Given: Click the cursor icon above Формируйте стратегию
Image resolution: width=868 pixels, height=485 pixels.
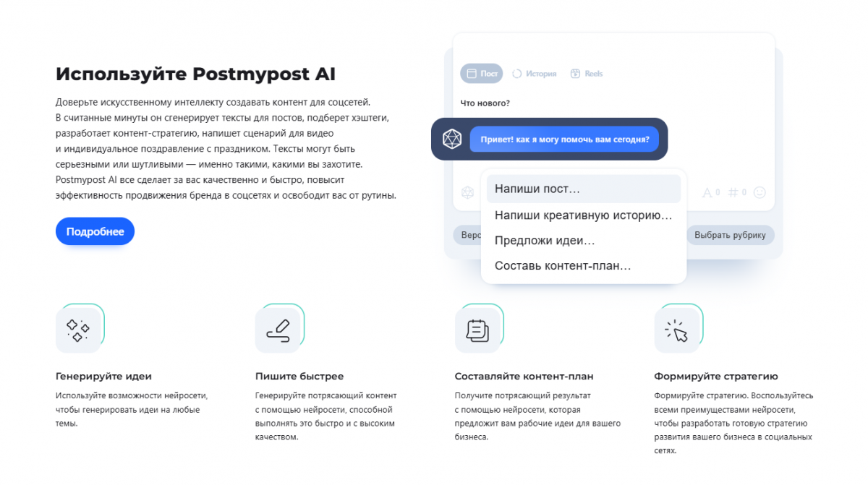Looking at the screenshot, I should click(x=677, y=330).
